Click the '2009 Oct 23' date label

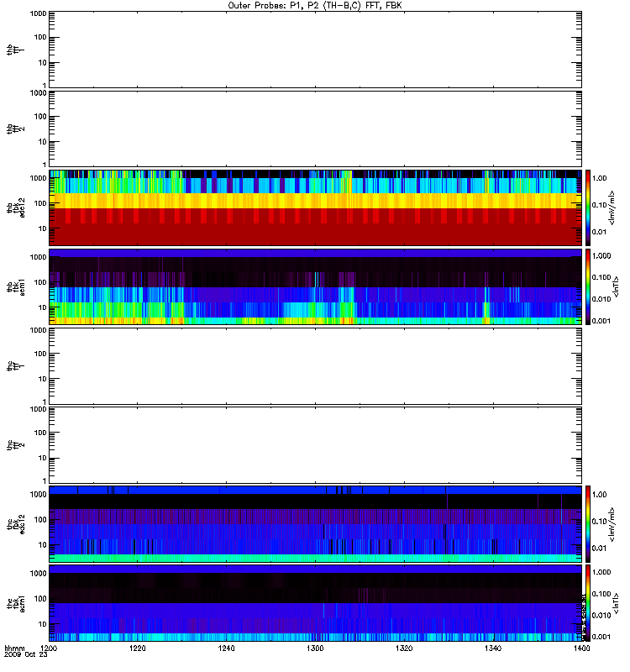26,654
